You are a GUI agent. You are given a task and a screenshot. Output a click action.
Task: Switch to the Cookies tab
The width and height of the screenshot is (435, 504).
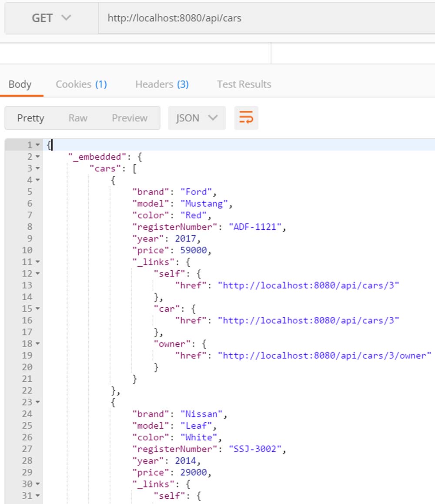coord(81,84)
